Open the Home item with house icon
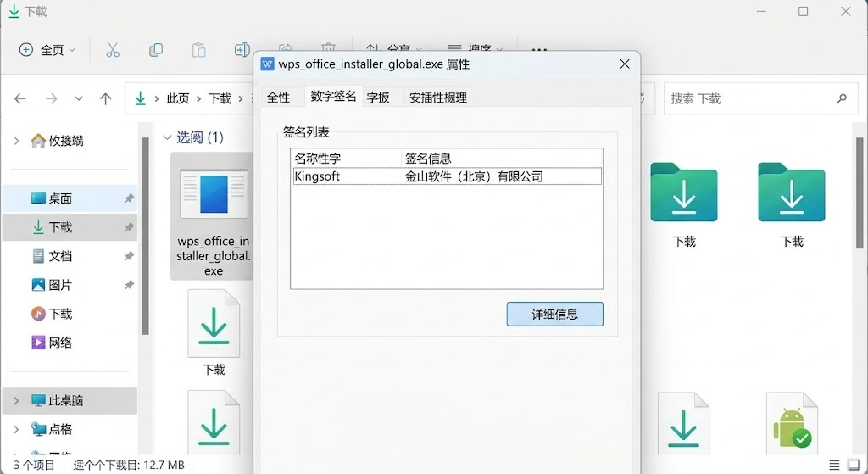Viewport: 868px width, 474px height. [x=58, y=141]
